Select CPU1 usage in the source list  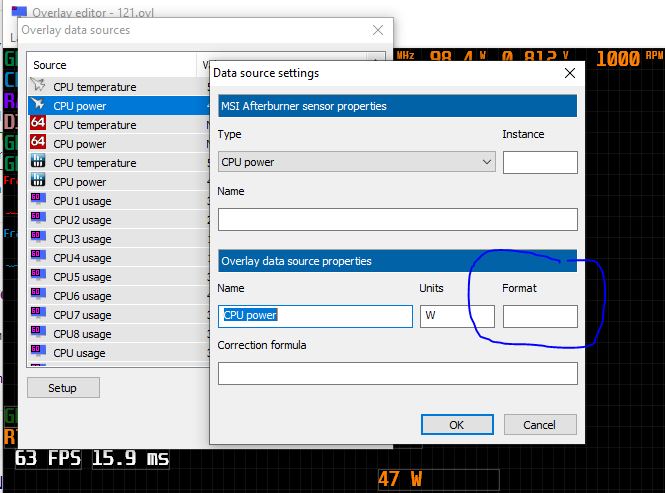click(x=118, y=201)
